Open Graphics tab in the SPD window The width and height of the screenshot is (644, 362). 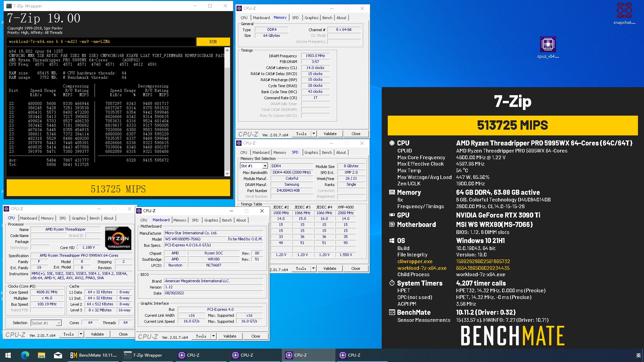[311, 153]
